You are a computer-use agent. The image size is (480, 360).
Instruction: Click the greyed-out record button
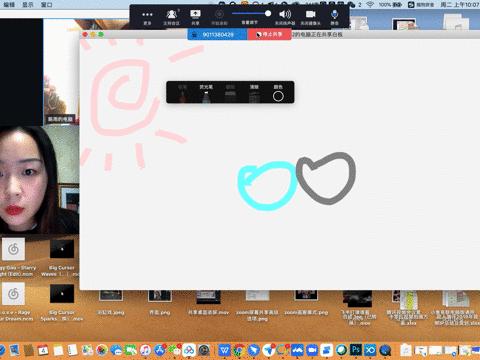[x=219, y=17]
